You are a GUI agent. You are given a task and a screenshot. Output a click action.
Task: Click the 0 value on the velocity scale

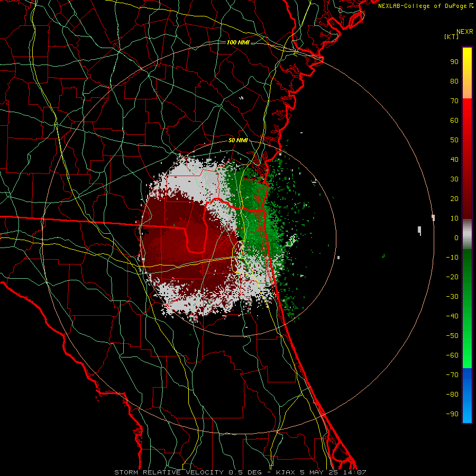pos(456,237)
